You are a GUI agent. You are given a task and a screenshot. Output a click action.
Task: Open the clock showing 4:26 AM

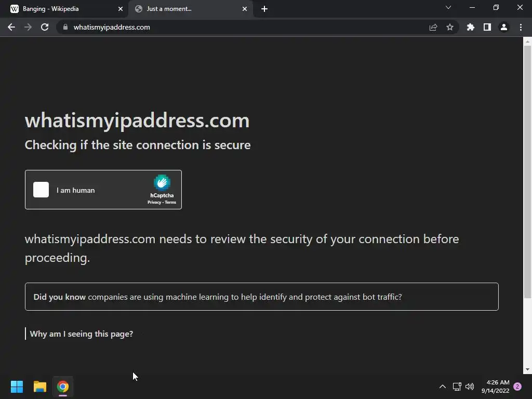[495, 387]
